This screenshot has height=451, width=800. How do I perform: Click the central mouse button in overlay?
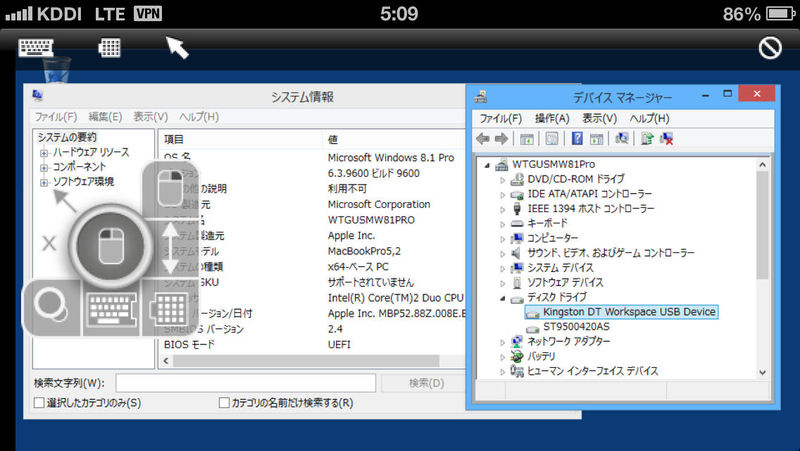111,246
